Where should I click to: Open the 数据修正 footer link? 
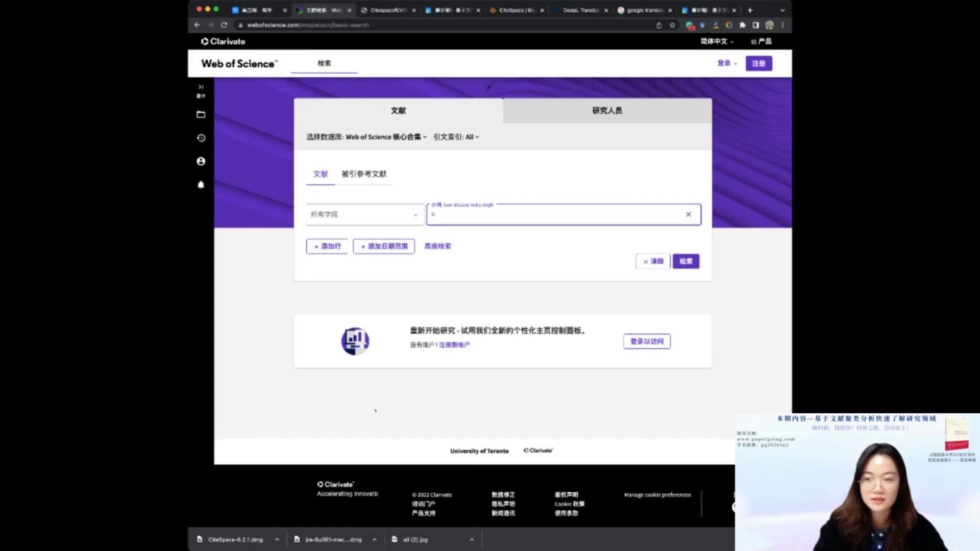[x=503, y=495]
